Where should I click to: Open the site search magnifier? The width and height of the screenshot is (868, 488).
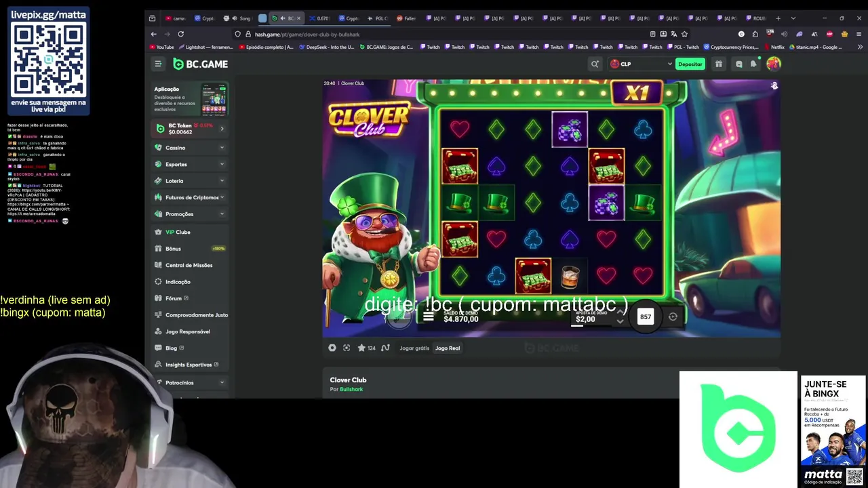coord(595,64)
